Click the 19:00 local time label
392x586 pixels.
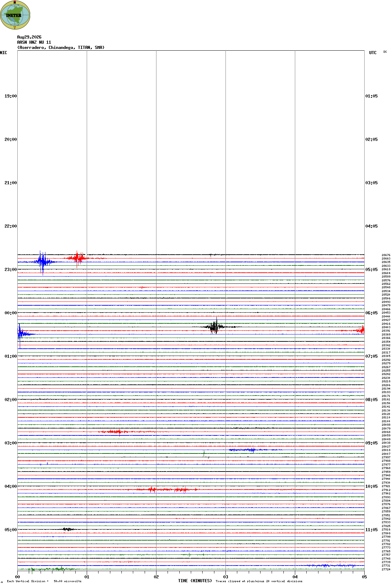10,96
